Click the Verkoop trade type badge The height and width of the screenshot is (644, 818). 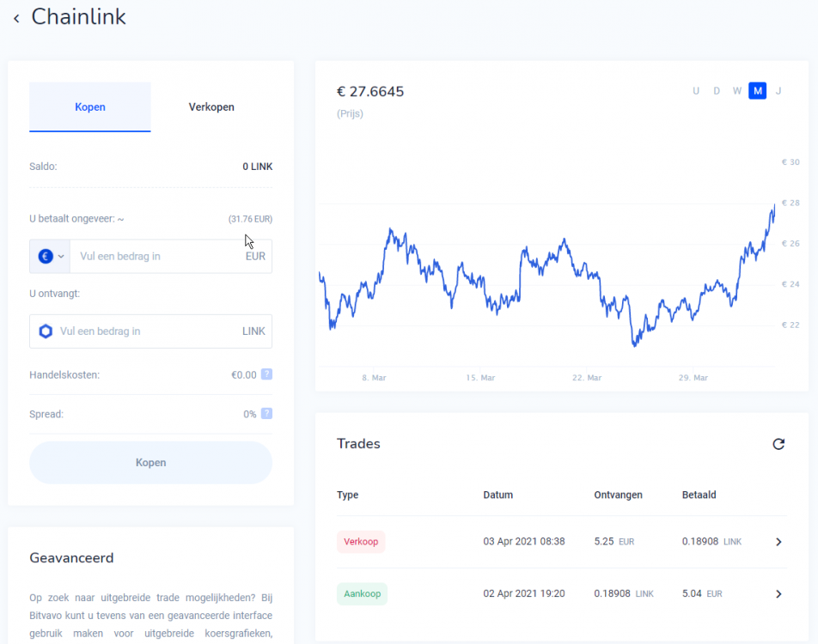[x=361, y=542]
